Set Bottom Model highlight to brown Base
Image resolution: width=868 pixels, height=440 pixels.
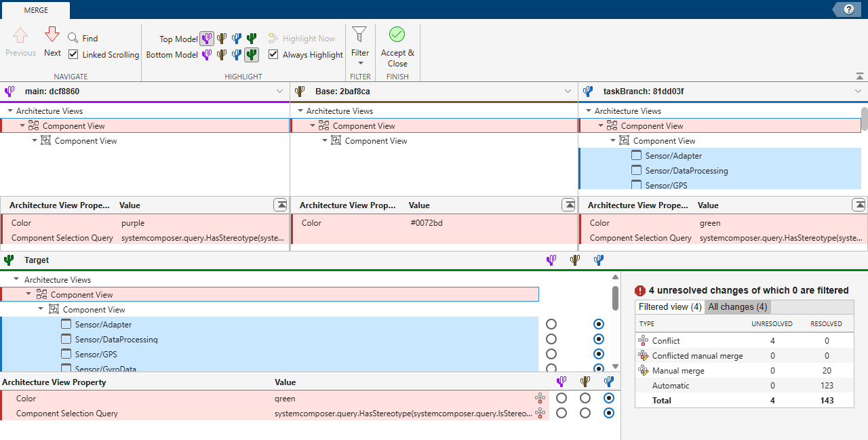click(x=222, y=55)
